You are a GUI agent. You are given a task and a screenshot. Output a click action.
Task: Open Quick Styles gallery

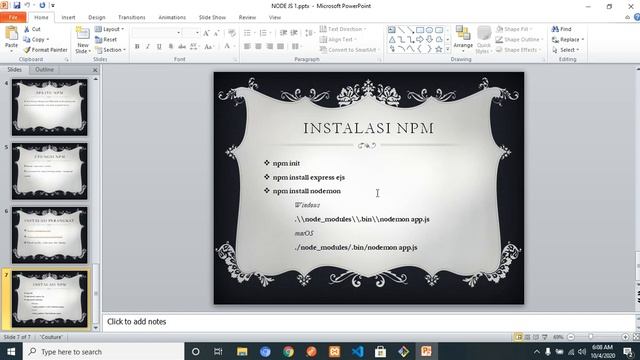coord(484,39)
